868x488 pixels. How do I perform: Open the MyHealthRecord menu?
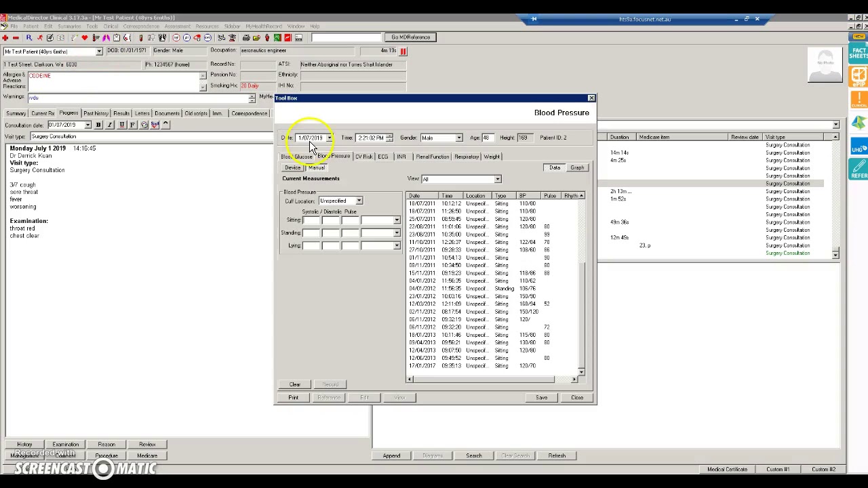[x=263, y=26]
